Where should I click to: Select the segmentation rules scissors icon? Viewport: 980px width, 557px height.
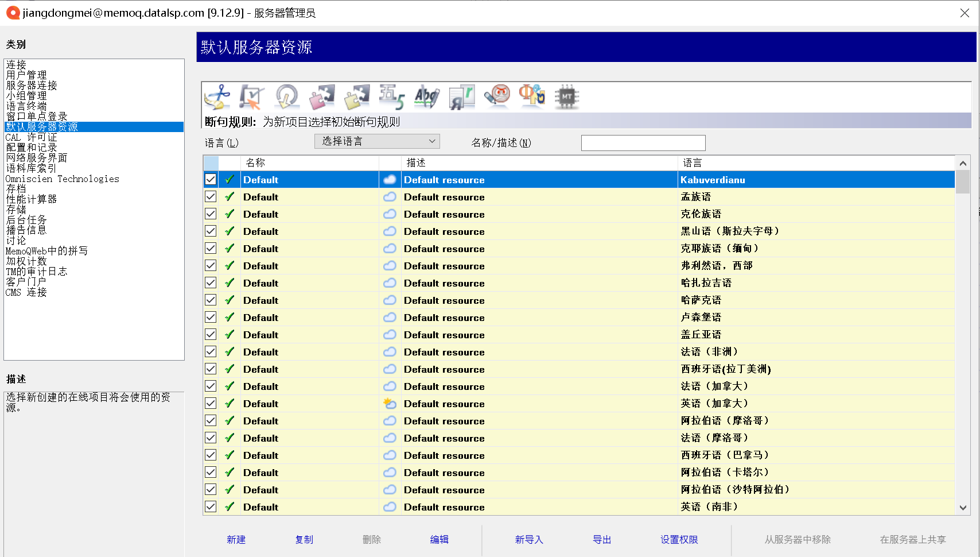(217, 97)
